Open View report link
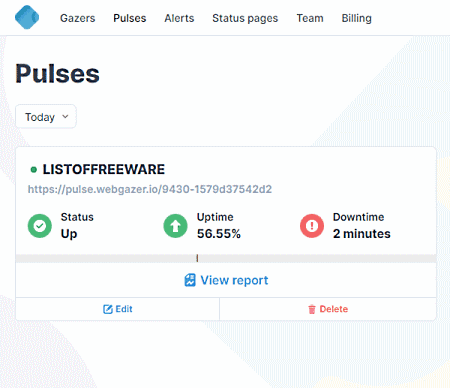This screenshot has width=450, height=388. [x=226, y=280]
